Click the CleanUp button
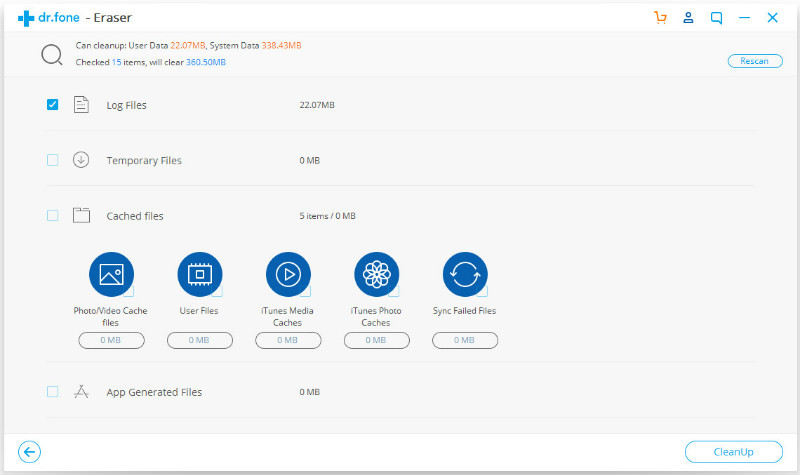Viewport: 800px width, 475px height. pyautogui.click(x=734, y=452)
